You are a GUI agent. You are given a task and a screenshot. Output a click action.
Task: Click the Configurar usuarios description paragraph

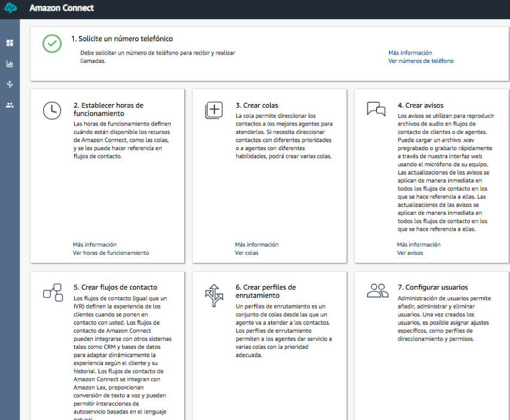coord(444,318)
